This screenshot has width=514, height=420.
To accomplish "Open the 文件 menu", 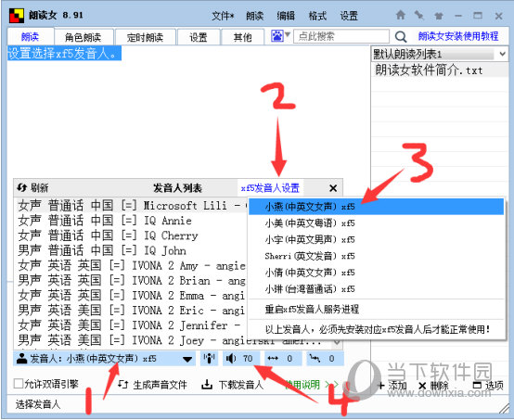I will [223, 16].
